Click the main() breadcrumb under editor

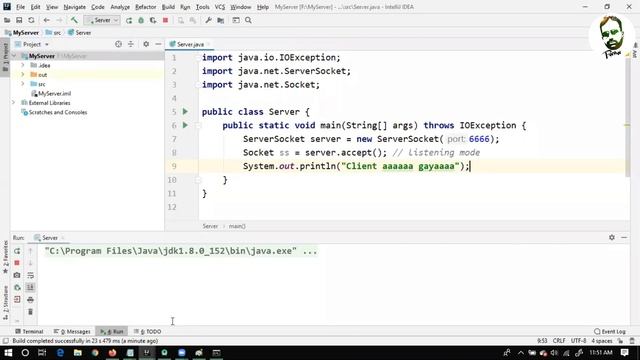click(237, 226)
